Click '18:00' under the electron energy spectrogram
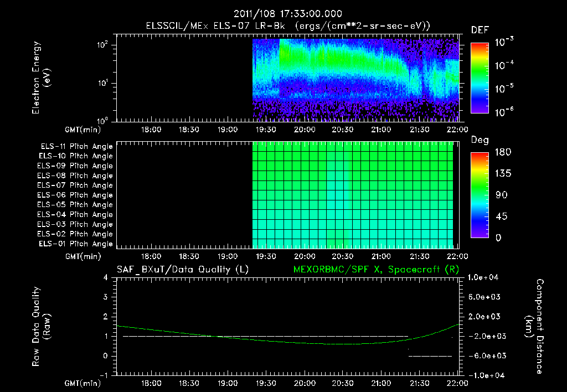The height and width of the screenshot is (392, 567). coord(151,130)
